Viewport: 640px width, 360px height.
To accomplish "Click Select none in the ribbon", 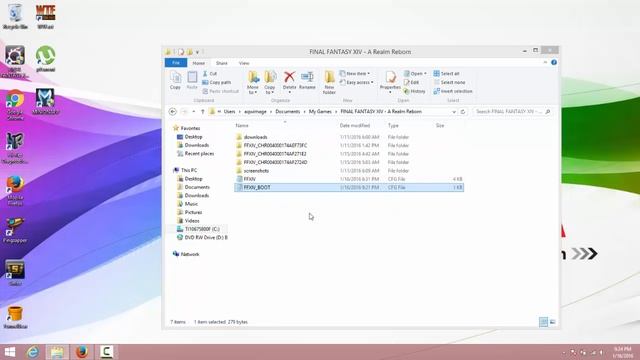I will [x=449, y=82].
